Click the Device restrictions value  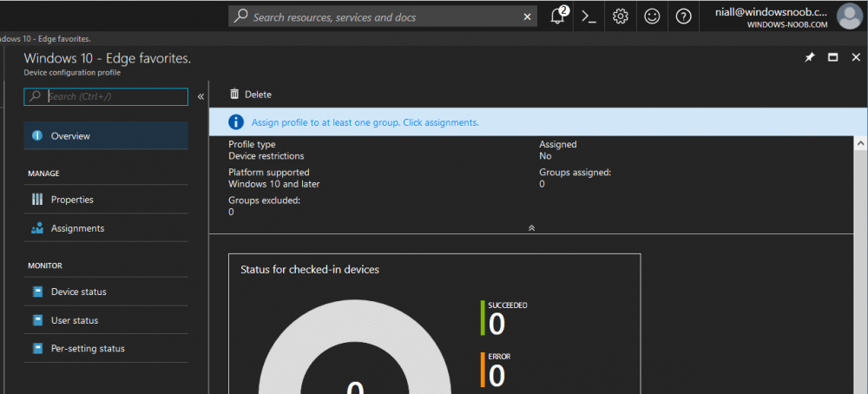point(266,156)
